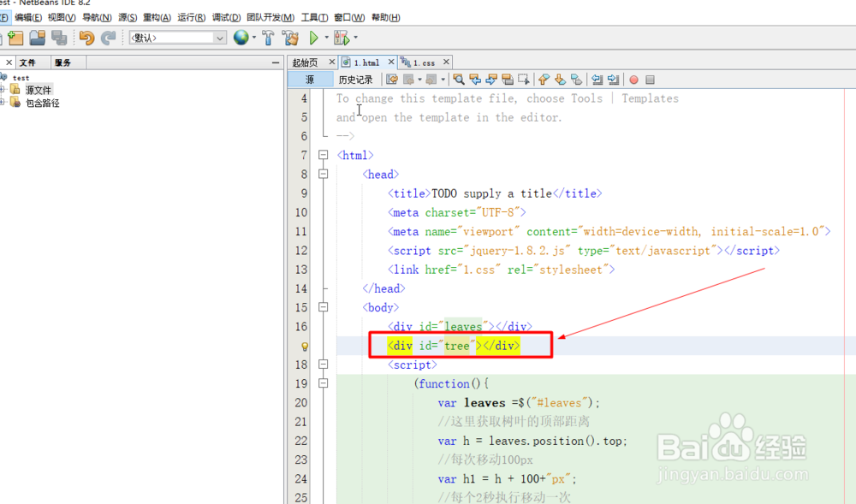Toggle the 历史记录 history view button

tap(356, 80)
